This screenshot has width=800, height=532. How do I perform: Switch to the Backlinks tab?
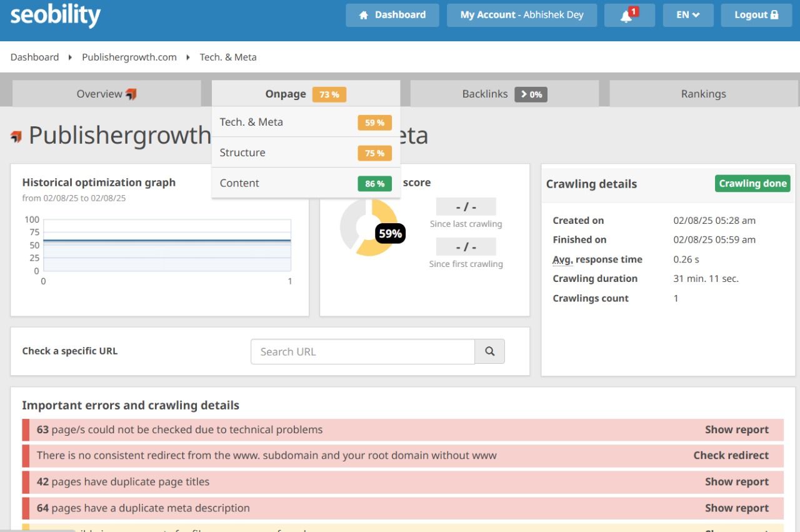504,94
